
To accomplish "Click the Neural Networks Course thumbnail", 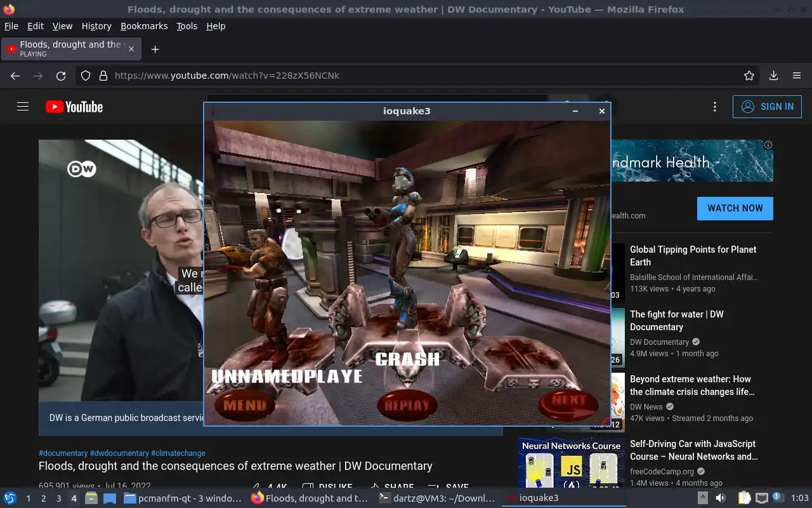I will coord(572,463).
